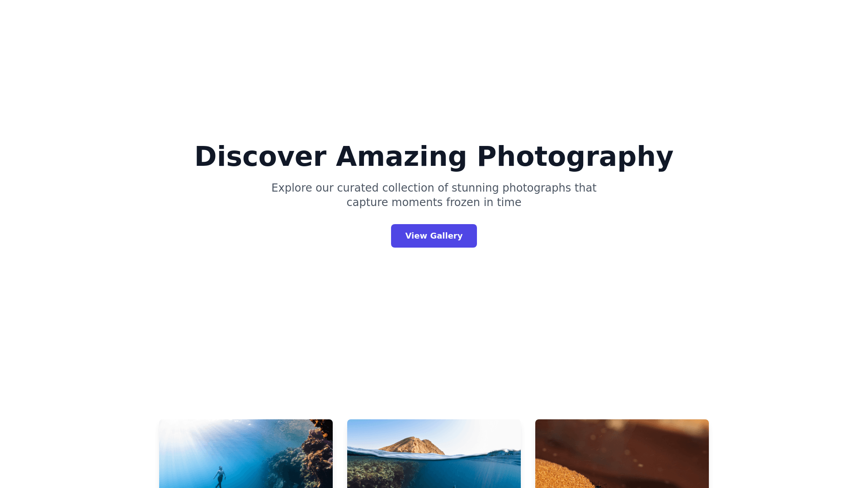
Task: Select the capture moments frozen in time line
Action: coord(434,202)
